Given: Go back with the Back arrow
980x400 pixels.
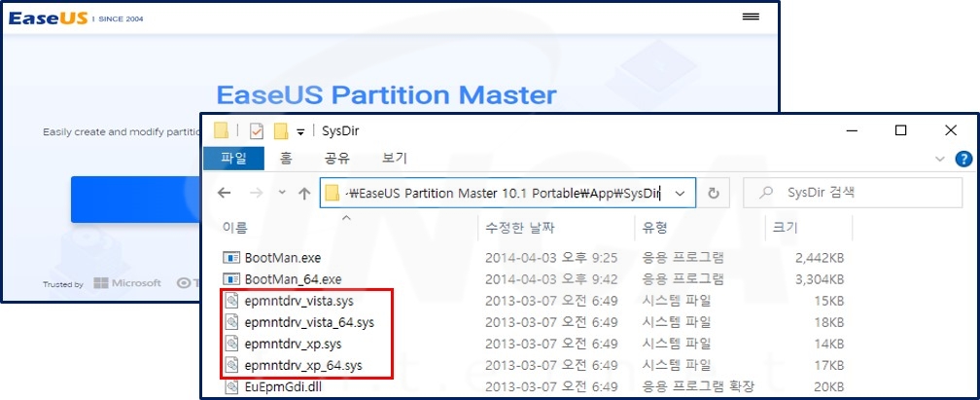Looking at the screenshot, I should [x=224, y=193].
